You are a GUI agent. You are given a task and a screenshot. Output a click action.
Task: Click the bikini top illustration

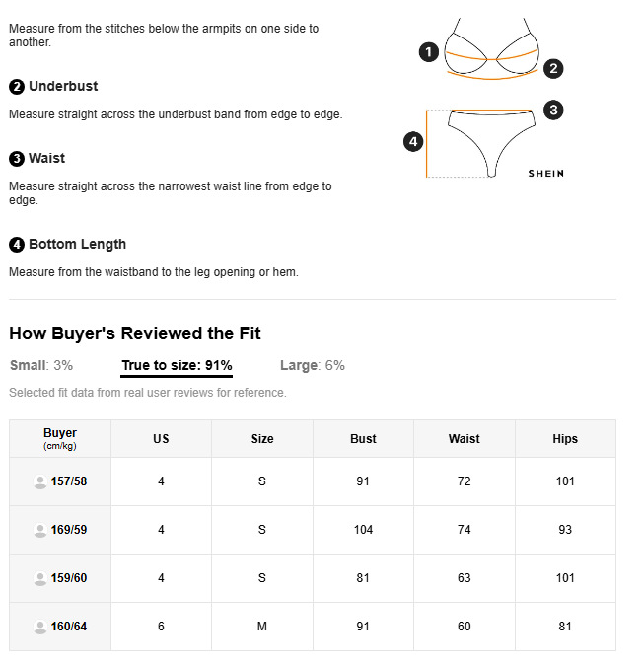tap(491, 49)
